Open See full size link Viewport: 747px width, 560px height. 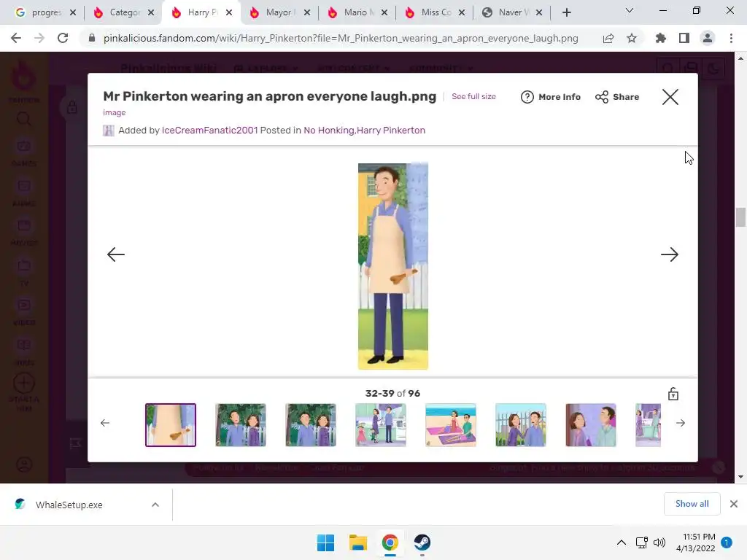[473, 96]
